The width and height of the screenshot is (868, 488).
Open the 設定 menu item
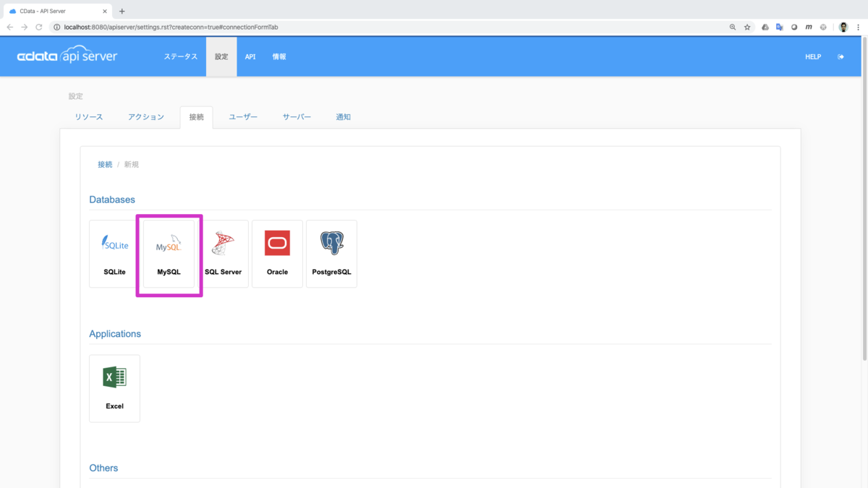[x=221, y=56]
